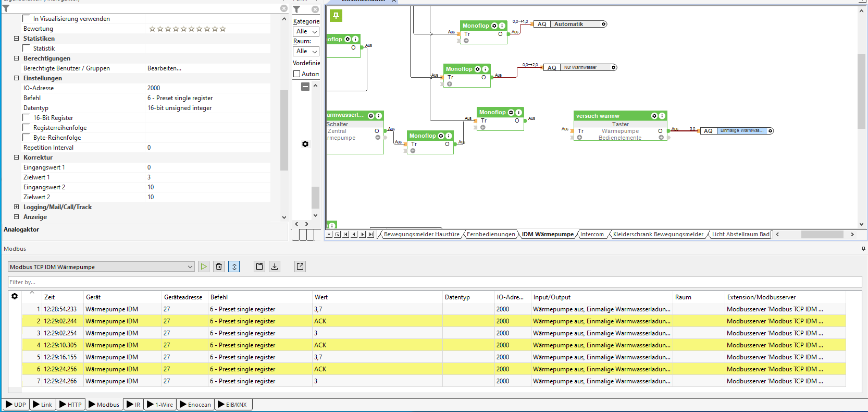Switch to the Intercom worksheet tab

tap(592, 234)
